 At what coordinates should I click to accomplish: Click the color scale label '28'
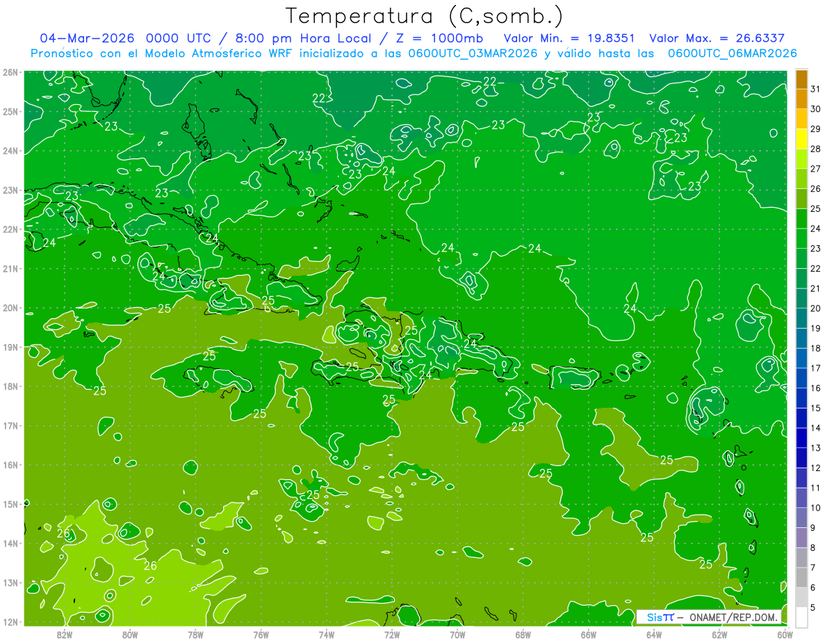pyautogui.click(x=816, y=149)
